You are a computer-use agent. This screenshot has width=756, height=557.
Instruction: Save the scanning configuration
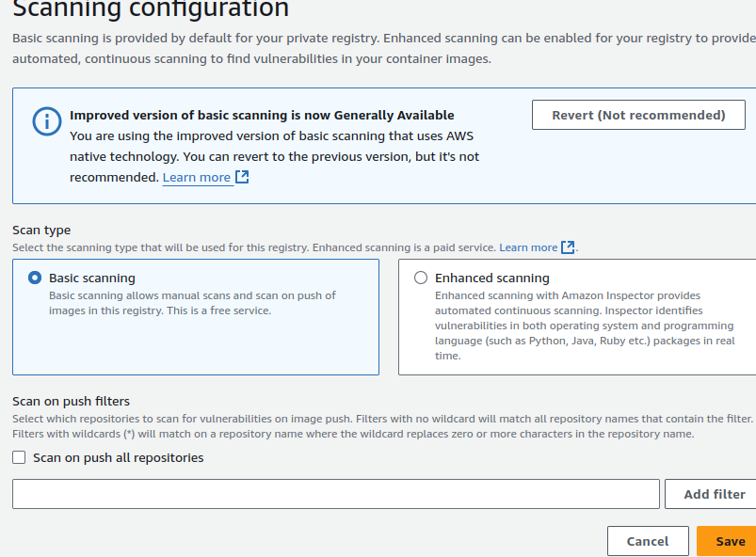[730, 541]
